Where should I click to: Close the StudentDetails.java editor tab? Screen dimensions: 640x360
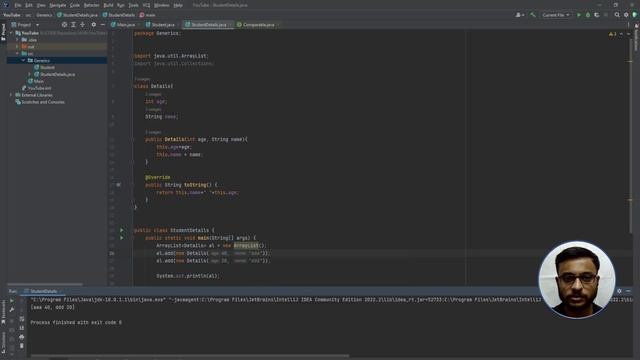(230, 25)
